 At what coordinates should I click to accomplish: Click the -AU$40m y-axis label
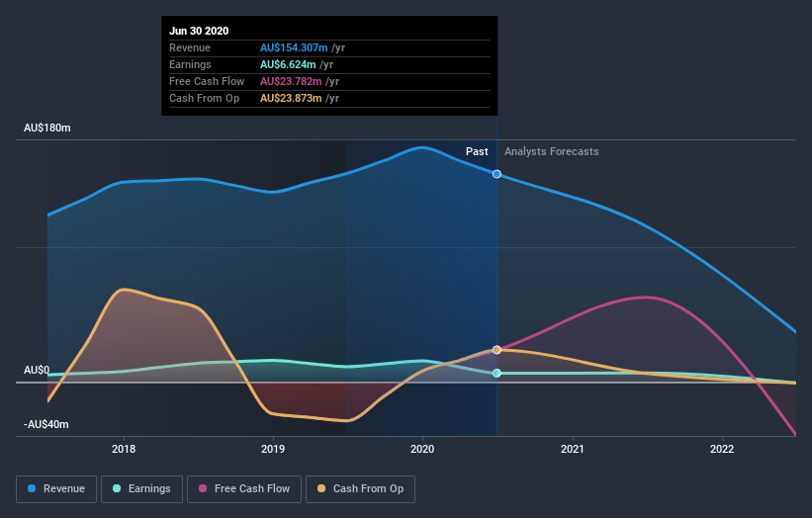(46, 424)
